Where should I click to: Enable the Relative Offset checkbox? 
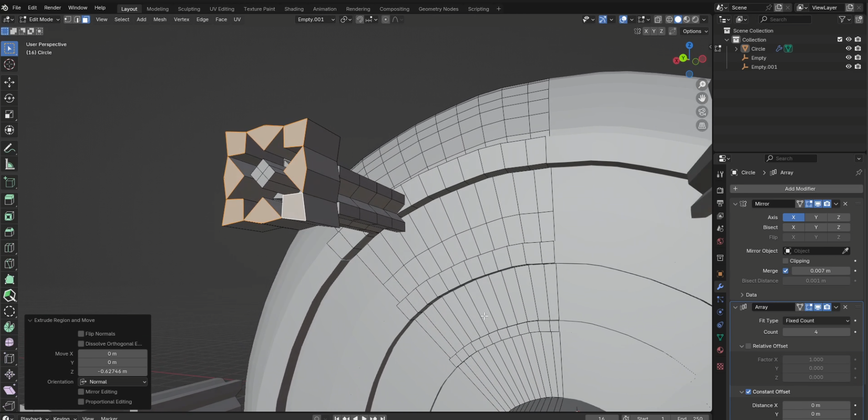[748, 346]
